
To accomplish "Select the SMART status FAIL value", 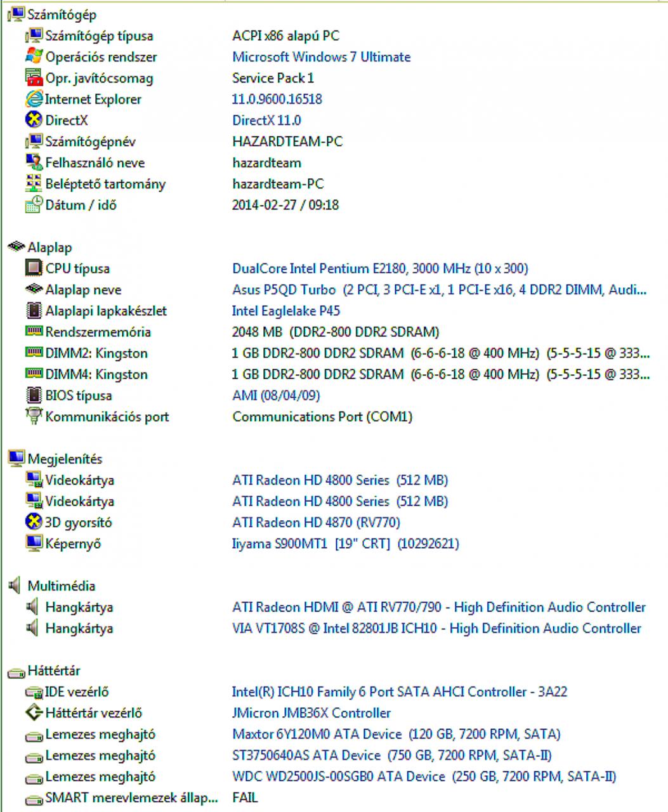I will (x=245, y=797).
